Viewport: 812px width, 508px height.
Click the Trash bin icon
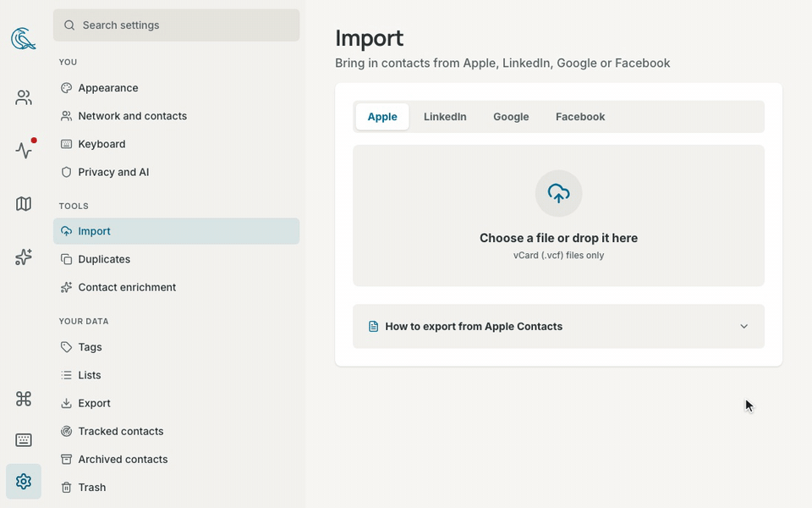point(66,487)
